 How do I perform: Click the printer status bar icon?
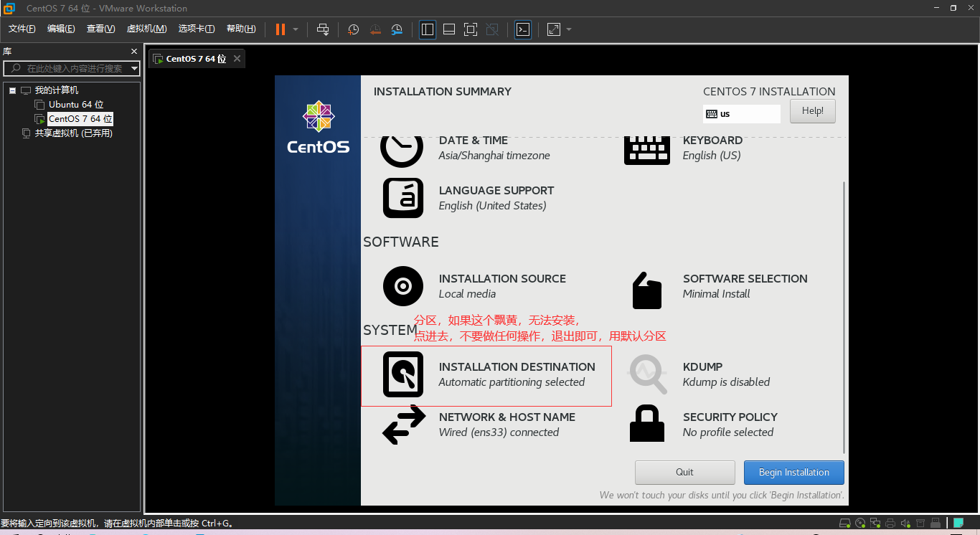pyautogui.click(x=890, y=524)
